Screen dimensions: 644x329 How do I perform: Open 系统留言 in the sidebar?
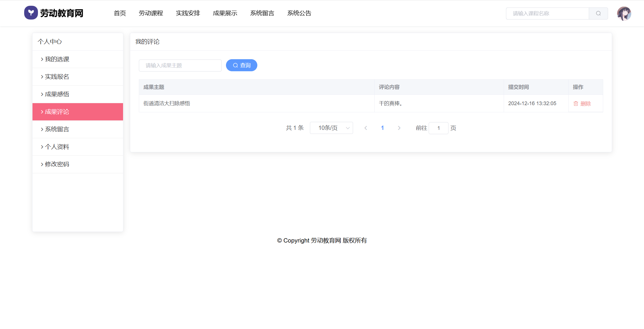[x=57, y=129]
